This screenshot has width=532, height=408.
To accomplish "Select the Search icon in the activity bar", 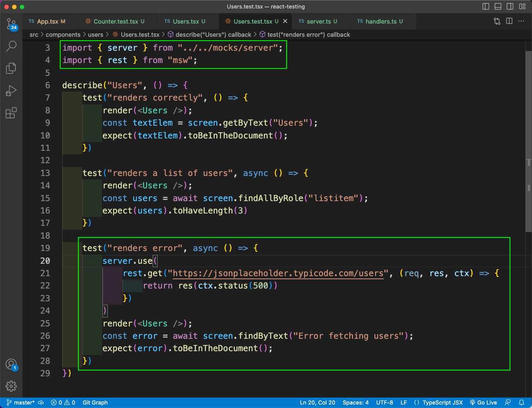I will coord(11,46).
